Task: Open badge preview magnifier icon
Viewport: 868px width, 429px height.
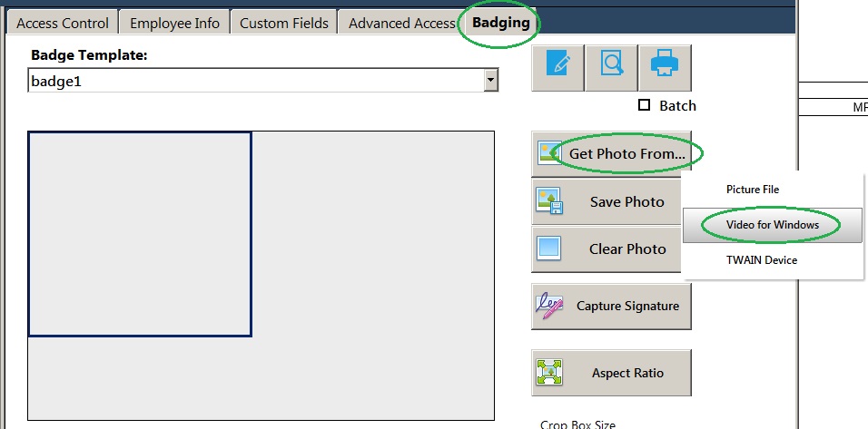Action: point(612,63)
